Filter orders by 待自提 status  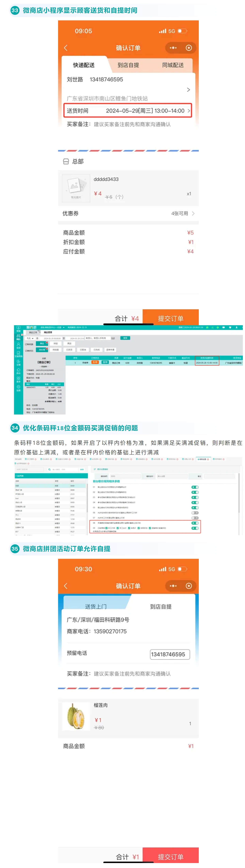pos(56,350)
